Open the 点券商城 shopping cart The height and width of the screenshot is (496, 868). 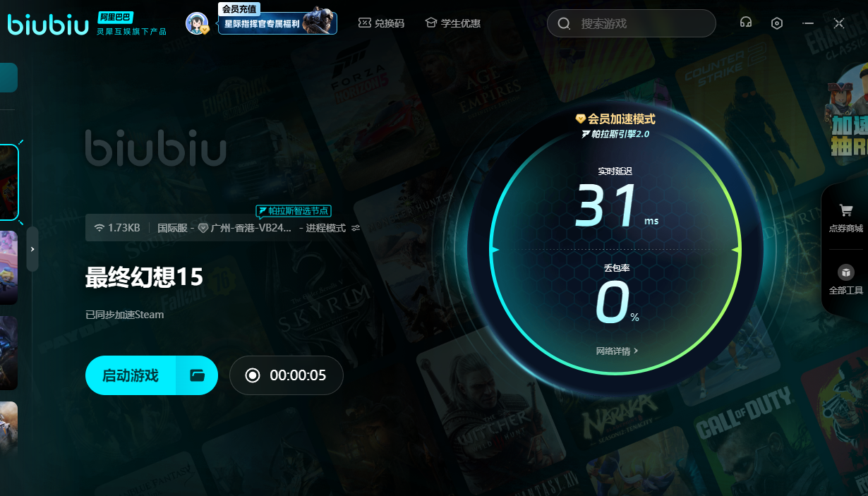pos(845,218)
